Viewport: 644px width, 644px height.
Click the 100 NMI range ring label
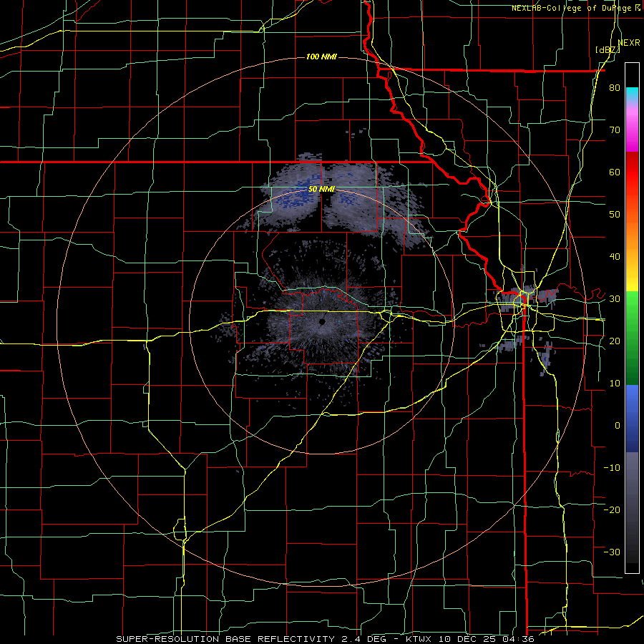[x=321, y=57]
